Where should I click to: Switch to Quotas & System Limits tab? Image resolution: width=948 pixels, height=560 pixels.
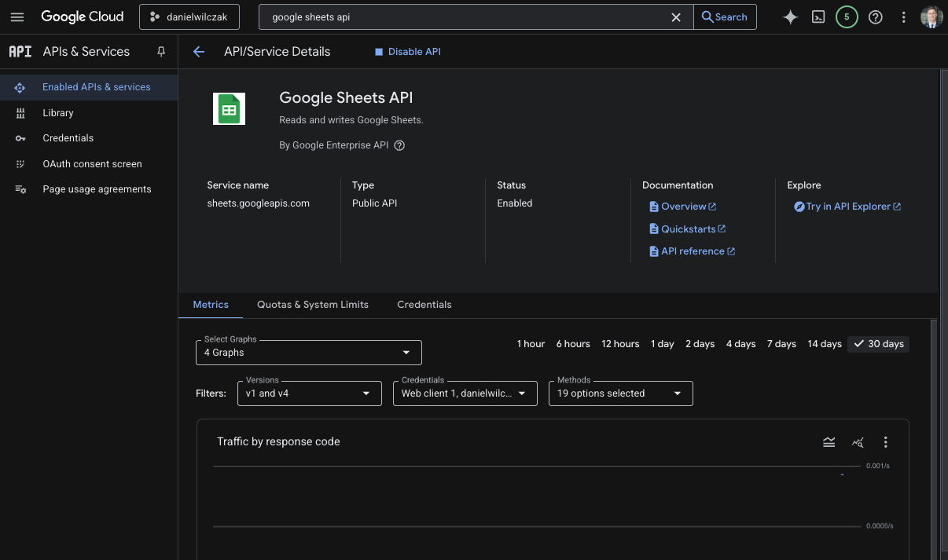[x=313, y=305]
